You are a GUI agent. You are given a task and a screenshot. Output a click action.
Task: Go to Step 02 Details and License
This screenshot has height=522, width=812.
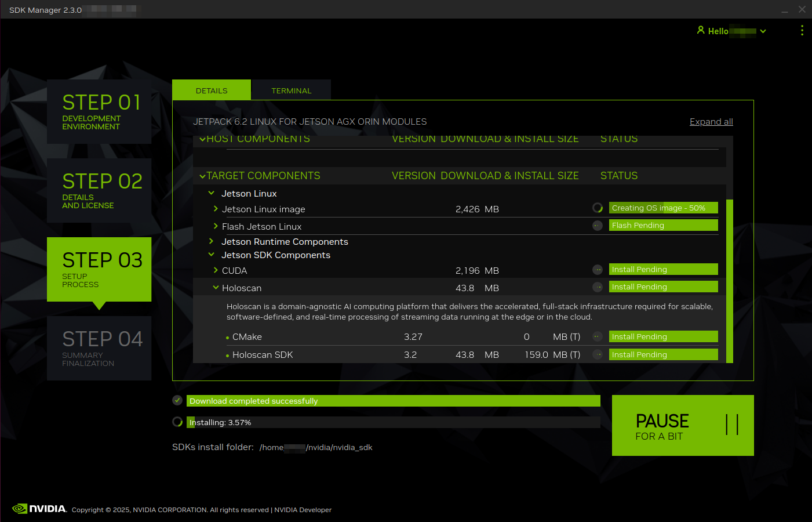99,190
